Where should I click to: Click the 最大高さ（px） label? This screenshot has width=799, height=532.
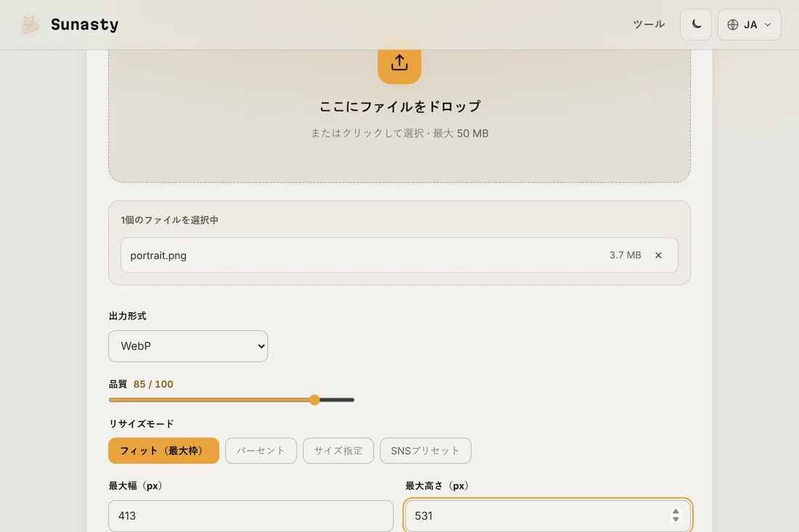tap(437, 486)
